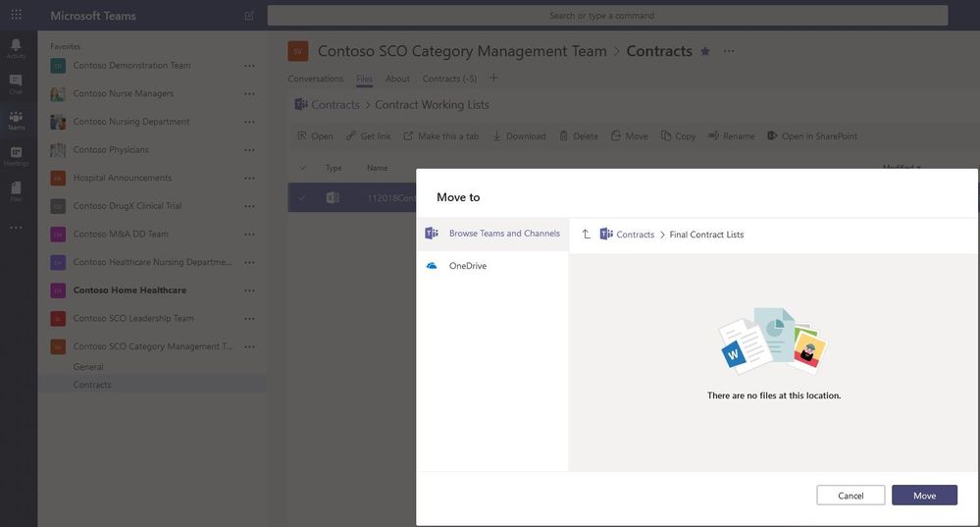The width and height of the screenshot is (980, 527).
Task: Click the new chat compose icon
Action: pyautogui.click(x=249, y=16)
